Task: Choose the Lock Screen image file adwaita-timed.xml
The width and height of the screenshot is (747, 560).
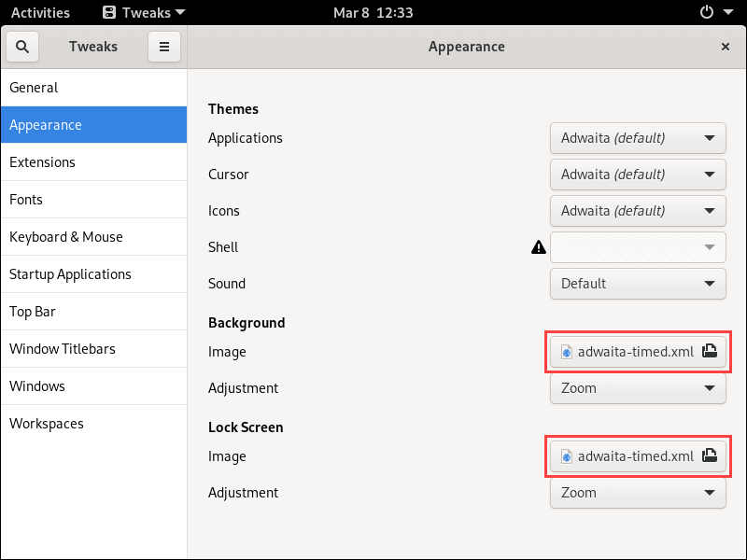Action: tap(638, 455)
